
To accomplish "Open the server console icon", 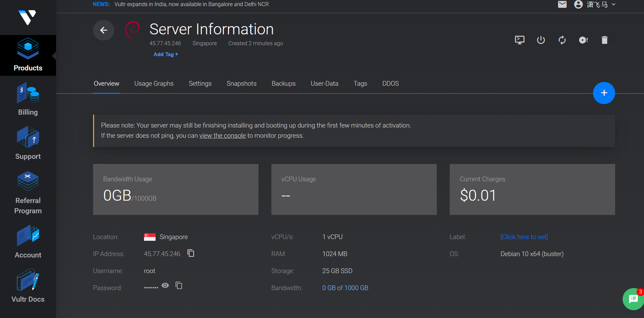I will (x=519, y=40).
